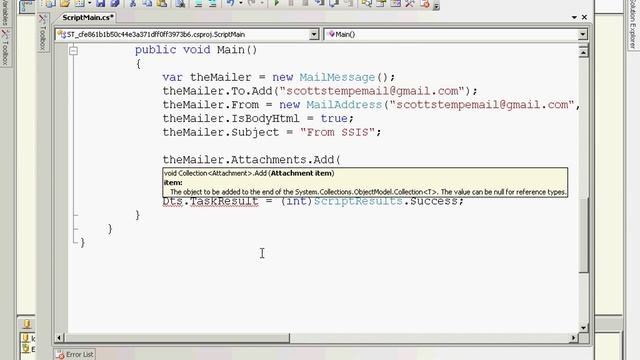Click 'MailAddress' in theMailer.From line
The height and width of the screenshot is (360, 640).
click(344, 105)
